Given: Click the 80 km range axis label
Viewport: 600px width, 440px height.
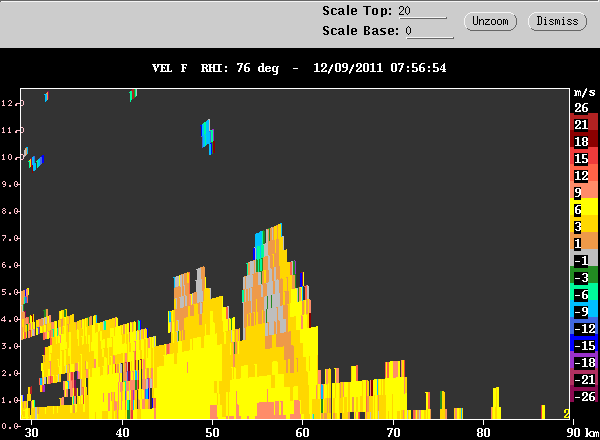Looking at the screenshot, I should [483, 433].
